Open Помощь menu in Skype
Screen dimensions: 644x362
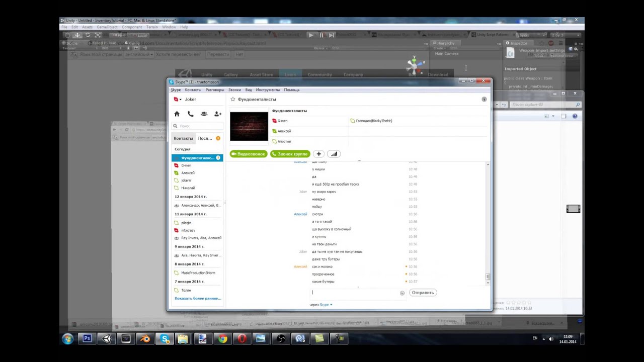(x=292, y=90)
